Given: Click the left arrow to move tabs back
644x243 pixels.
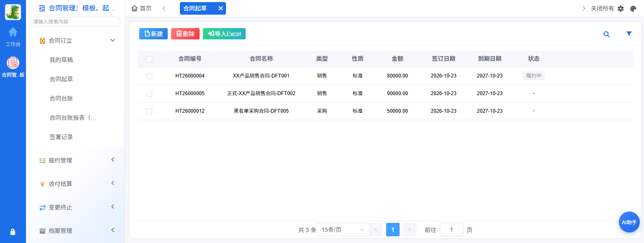Looking at the screenshot, I should [164, 8].
